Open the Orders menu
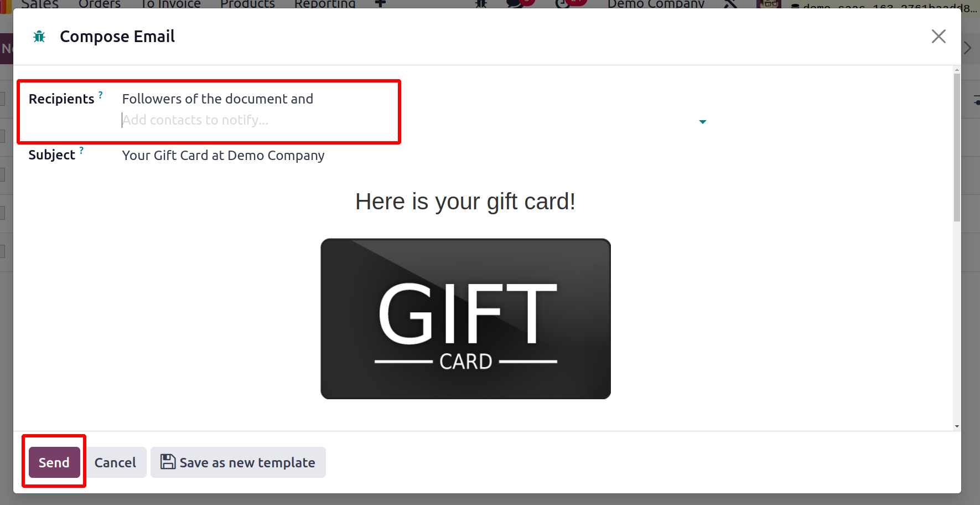 [100, 4]
